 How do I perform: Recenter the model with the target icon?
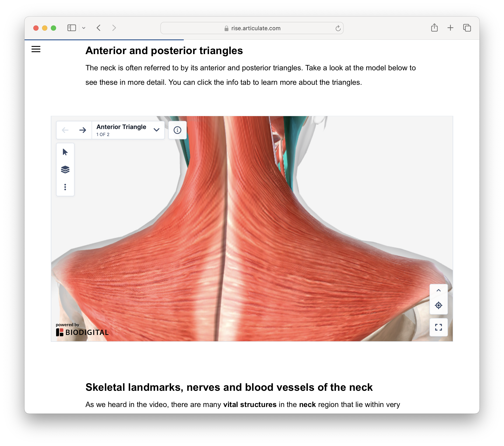coord(438,305)
